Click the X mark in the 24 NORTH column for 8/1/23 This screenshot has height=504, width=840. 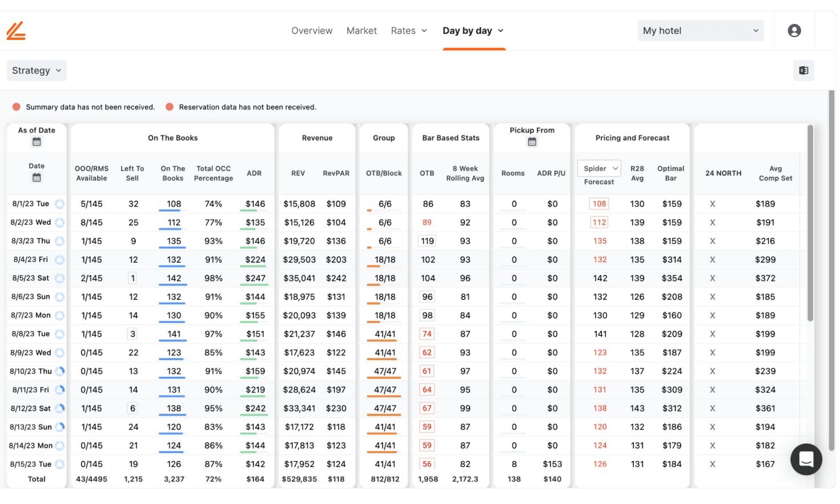click(x=712, y=203)
